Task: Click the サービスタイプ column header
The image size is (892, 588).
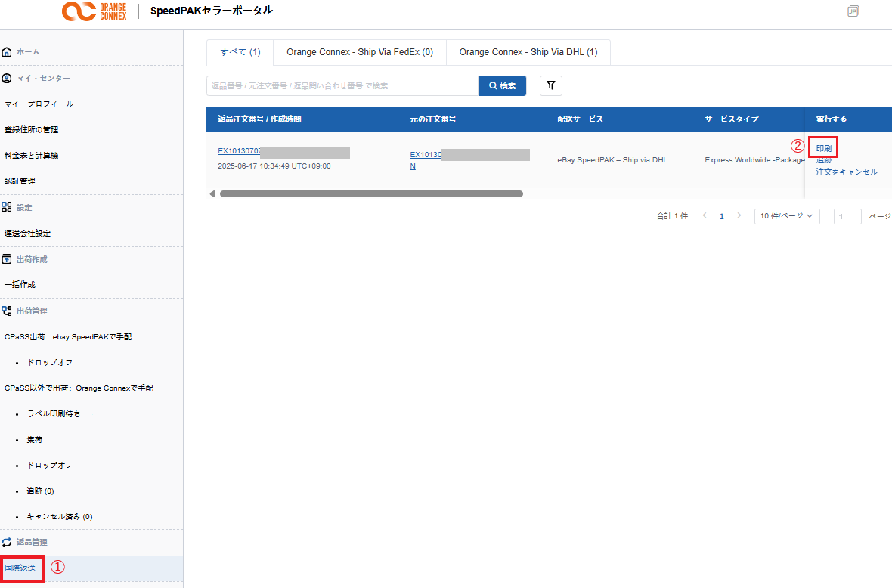Action: point(732,119)
